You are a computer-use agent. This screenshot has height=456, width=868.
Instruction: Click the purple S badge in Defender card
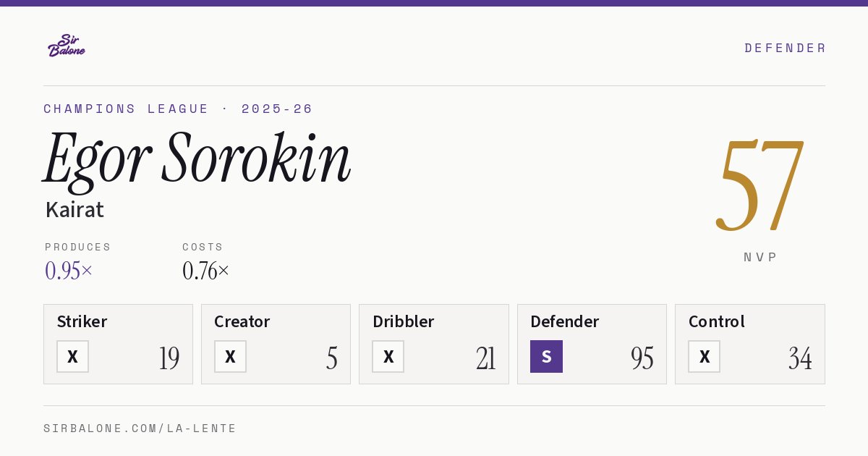(546, 356)
